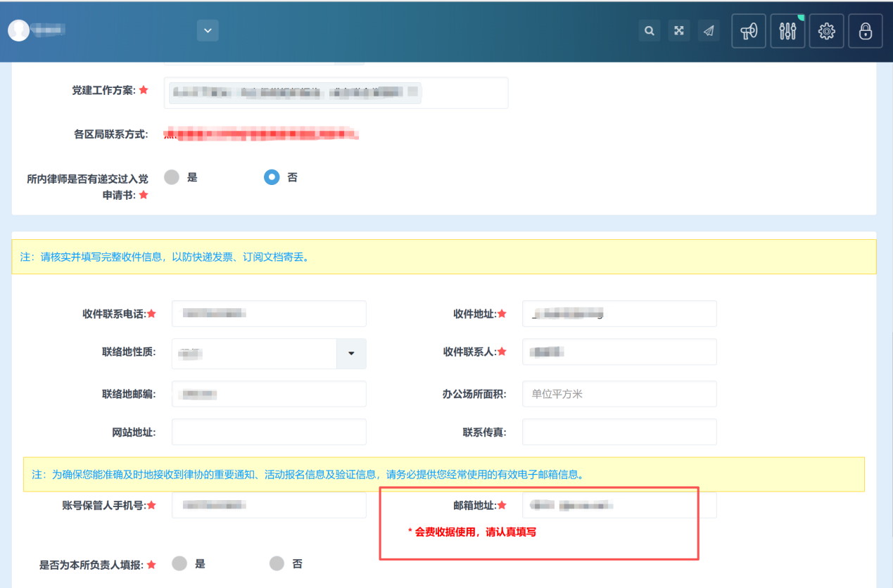Choose 是 for 是否为本所负责人填报

coord(179,563)
